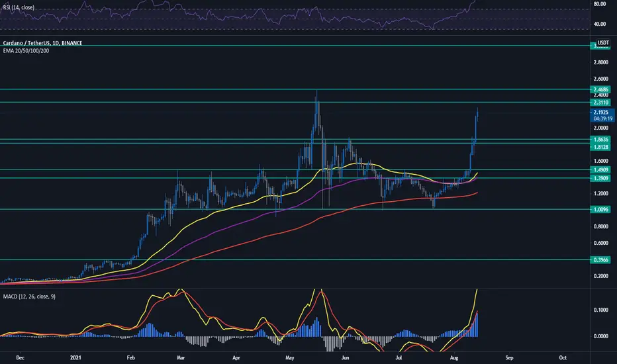Click Aug on the time axis
Image resolution: width=617 pixels, height=364 pixels.
(x=454, y=357)
